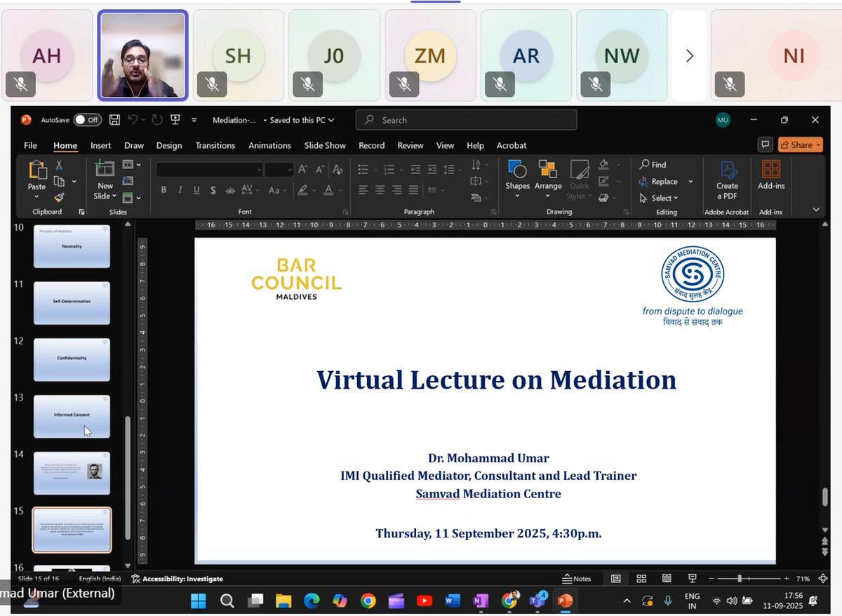842x616 pixels.
Task: Click Clear All Formatting icon
Action: coord(338,169)
